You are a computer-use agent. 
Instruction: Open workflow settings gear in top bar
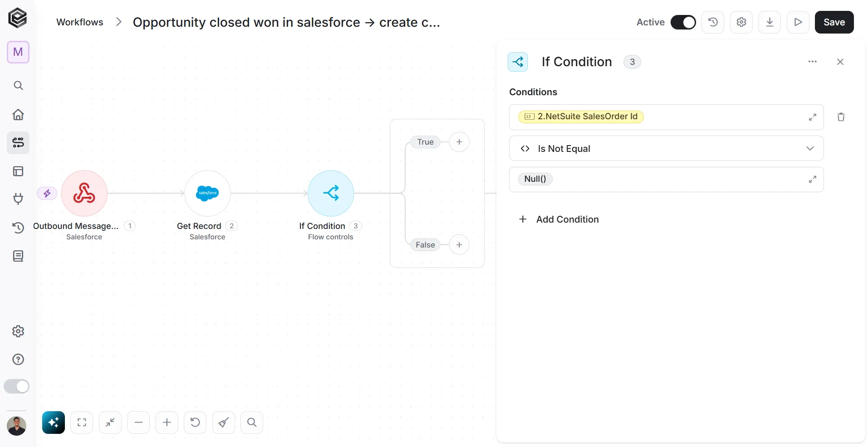[741, 22]
